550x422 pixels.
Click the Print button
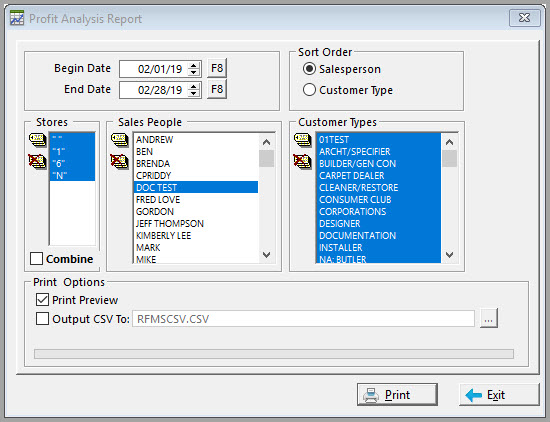pyautogui.click(x=397, y=395)
